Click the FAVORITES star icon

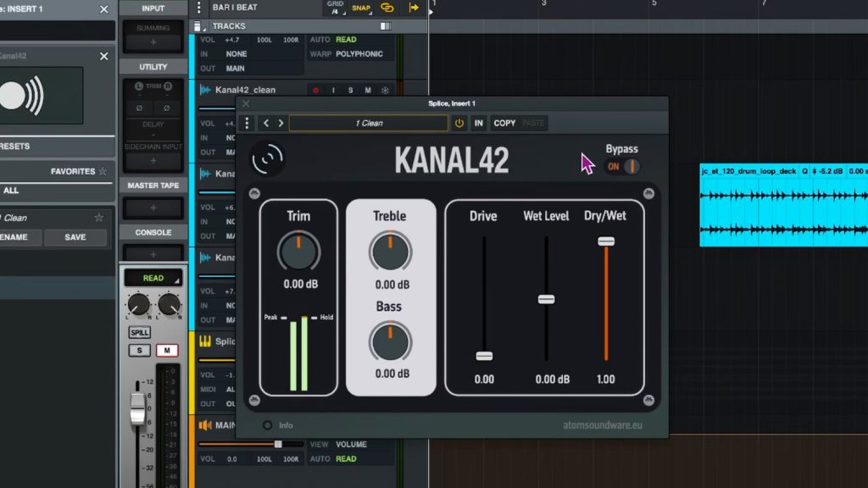pyautogui.click(x=103, y=171)
